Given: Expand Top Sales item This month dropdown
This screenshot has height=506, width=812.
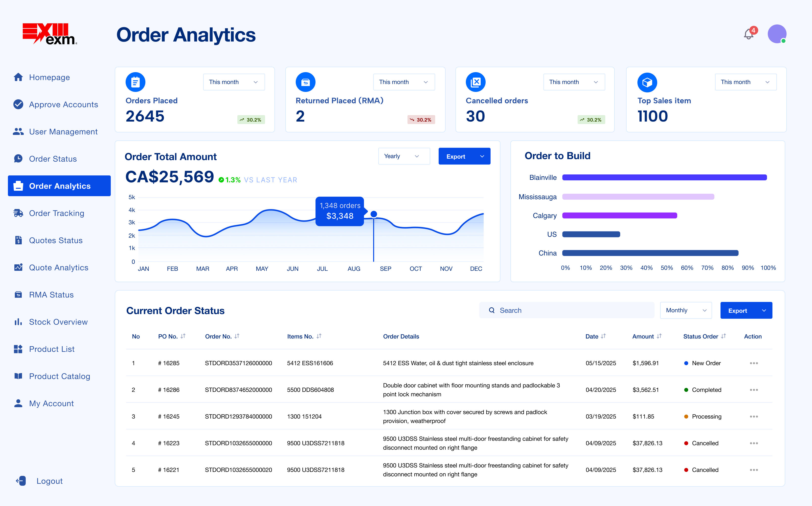Looking at the screenshot, I should click(x=745, y=82).
